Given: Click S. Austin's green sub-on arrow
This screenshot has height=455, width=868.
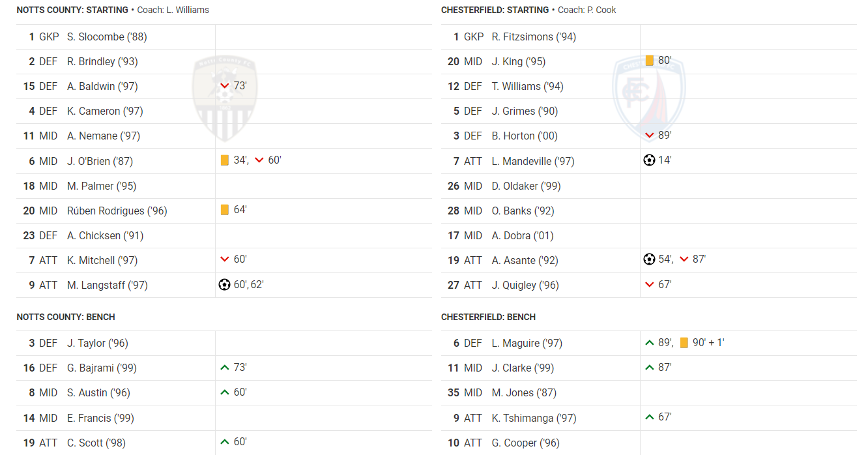Looking at the screenshot, I should (x=225, y=392).
